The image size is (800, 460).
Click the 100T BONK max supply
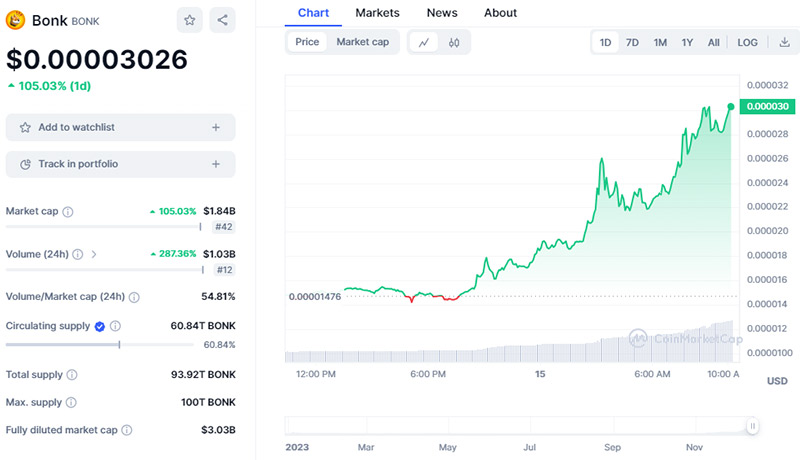click(x=208, y=402)
